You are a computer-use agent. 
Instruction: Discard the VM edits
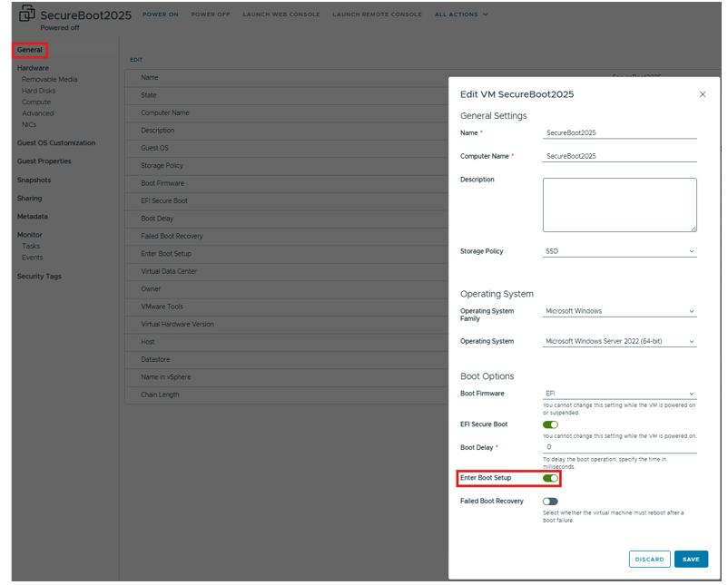(649, 559)
